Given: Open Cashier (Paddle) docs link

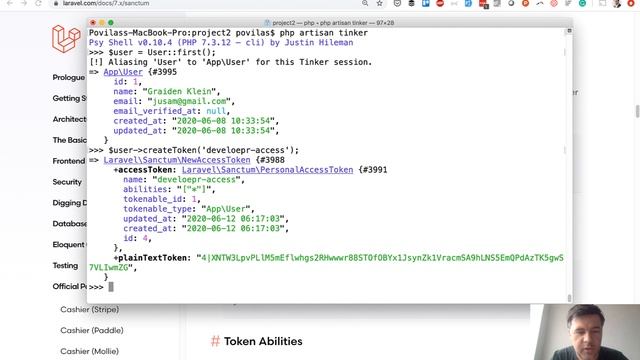Looking at the screenshot, I should coord(92,330).
